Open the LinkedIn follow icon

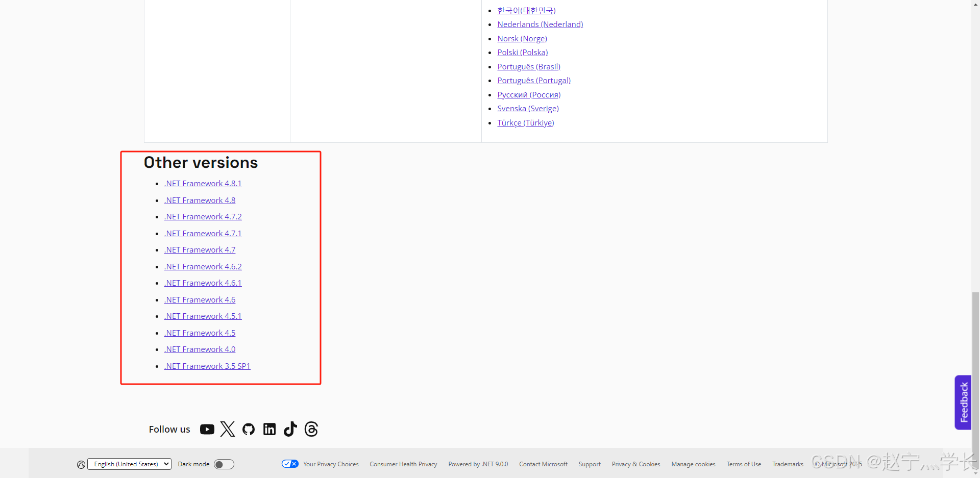coord(269,430)
